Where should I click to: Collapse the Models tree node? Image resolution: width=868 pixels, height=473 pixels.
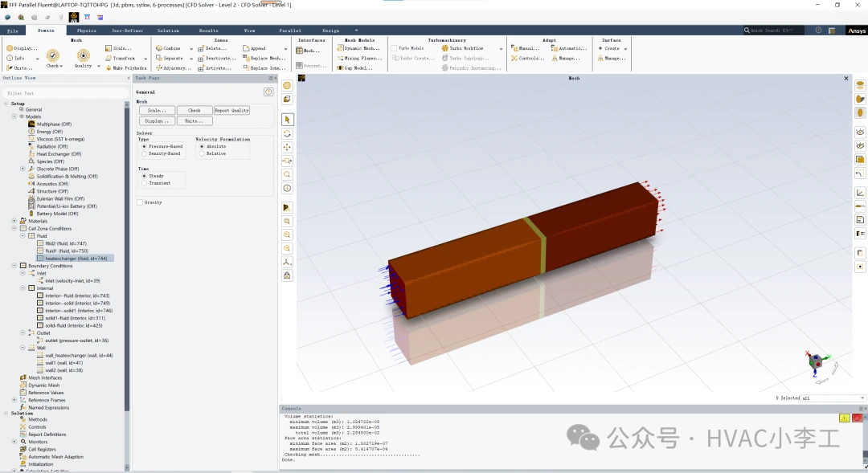(x=14, y=116)
